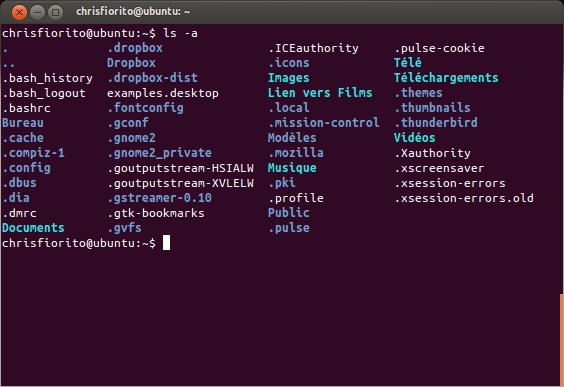This screenshot has height=387, width=564.
Task: Click the Vidéos directory name
Action: pos(415,138)
